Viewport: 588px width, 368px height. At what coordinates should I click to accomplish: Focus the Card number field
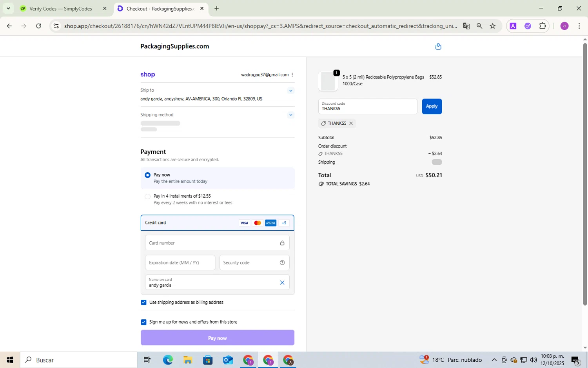point(217,243)
